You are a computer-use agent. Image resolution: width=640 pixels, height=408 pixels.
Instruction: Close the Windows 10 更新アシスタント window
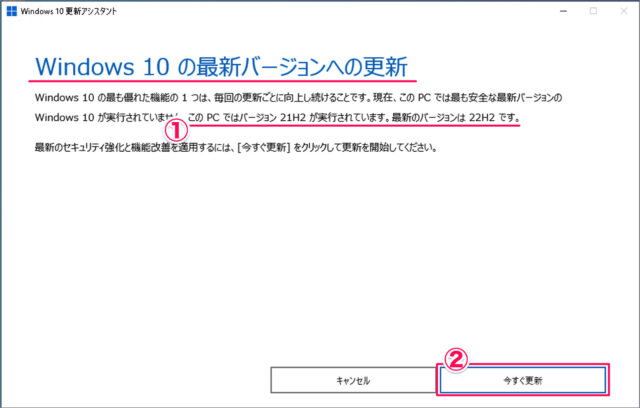(x=624, y=11)
